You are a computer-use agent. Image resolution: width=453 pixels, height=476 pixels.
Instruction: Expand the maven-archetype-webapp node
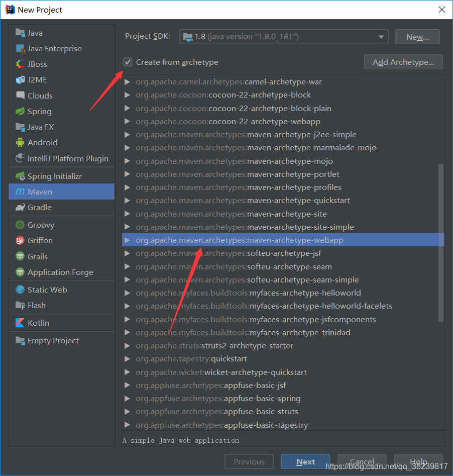(128, 240)
